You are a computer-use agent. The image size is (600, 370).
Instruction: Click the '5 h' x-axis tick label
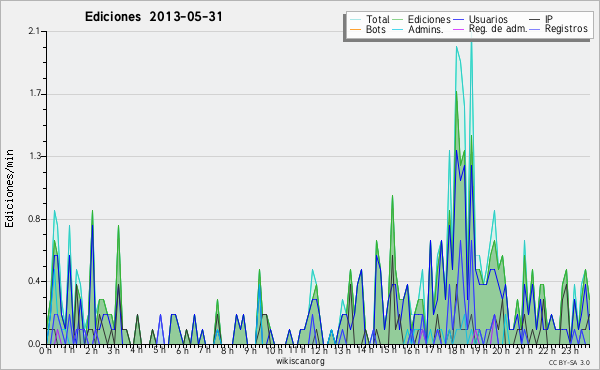tap(159, 350)
